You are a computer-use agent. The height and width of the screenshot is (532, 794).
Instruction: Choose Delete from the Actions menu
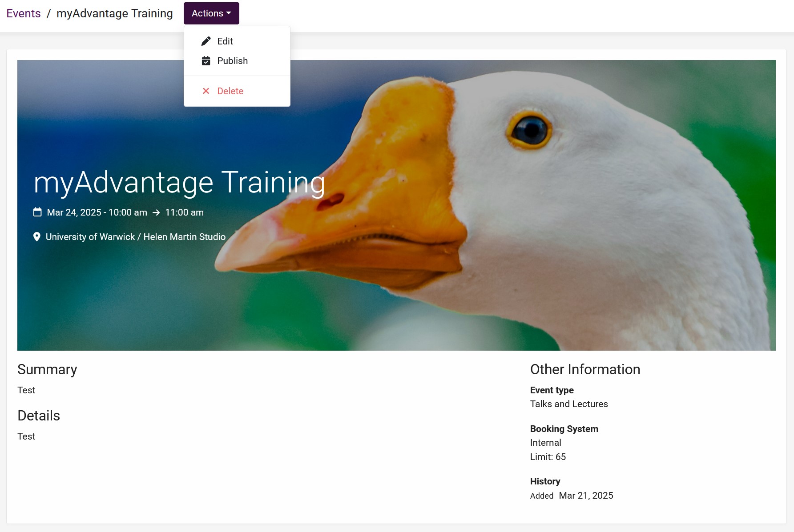pyautogui.click(x=237, y=91)
